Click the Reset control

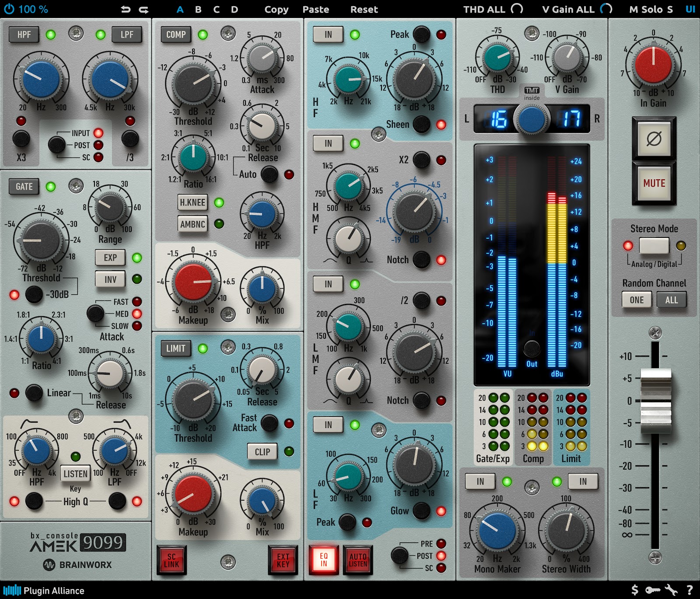tap(364, 9)
